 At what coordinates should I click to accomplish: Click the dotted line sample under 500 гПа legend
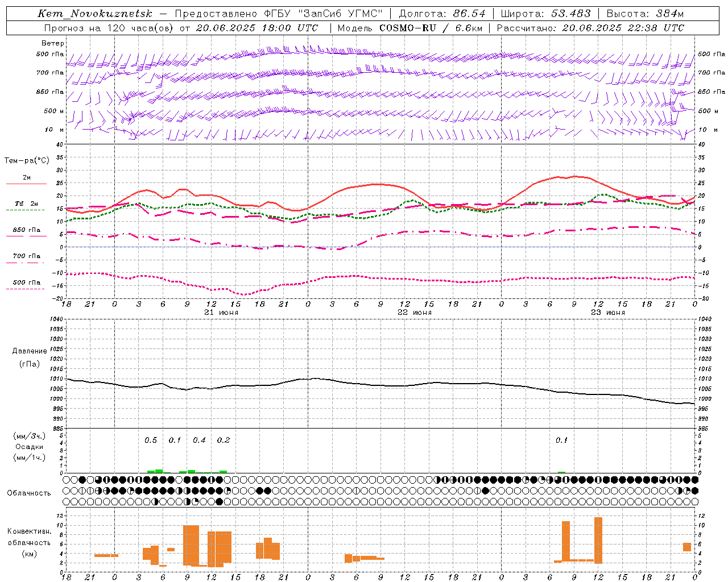tap(25, 289)
